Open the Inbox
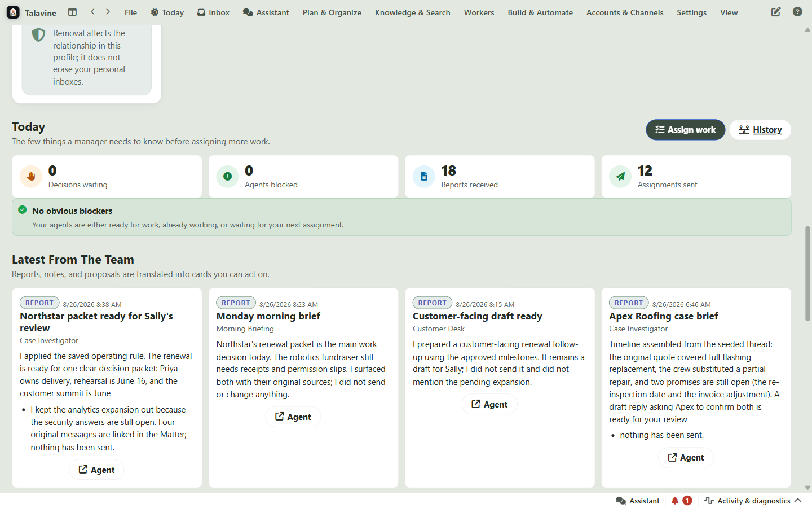The height and width of the screenshot is (508, 812). click(213, 12)
